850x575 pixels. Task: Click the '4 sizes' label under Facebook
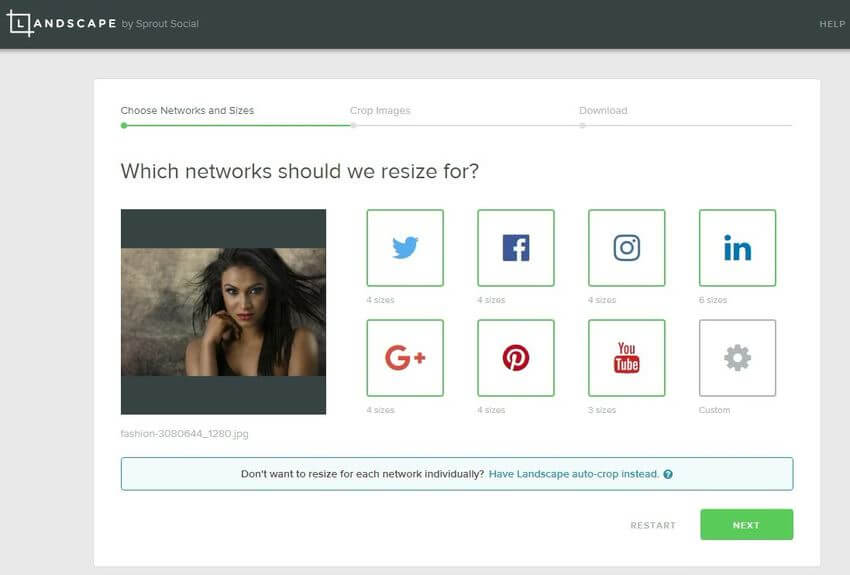491,300
